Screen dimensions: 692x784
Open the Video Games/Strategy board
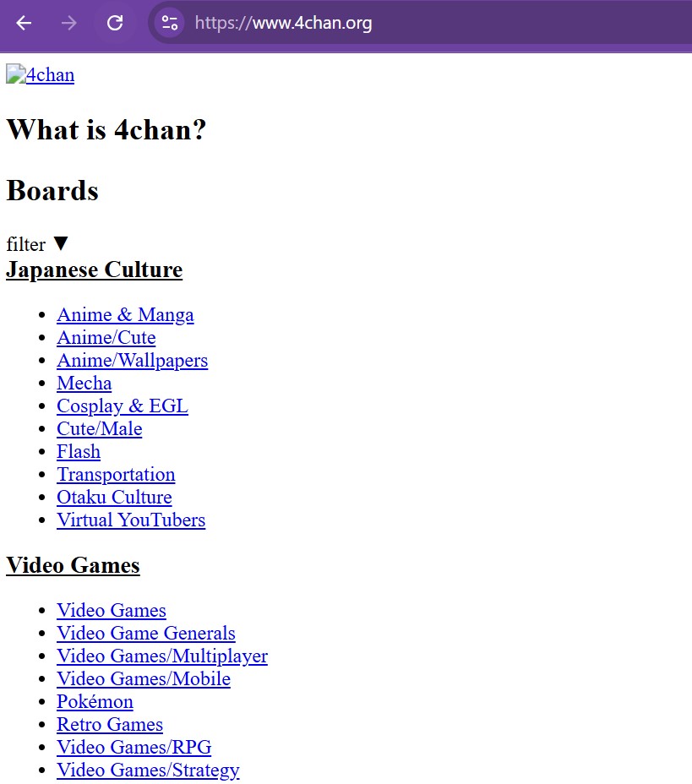148,770
